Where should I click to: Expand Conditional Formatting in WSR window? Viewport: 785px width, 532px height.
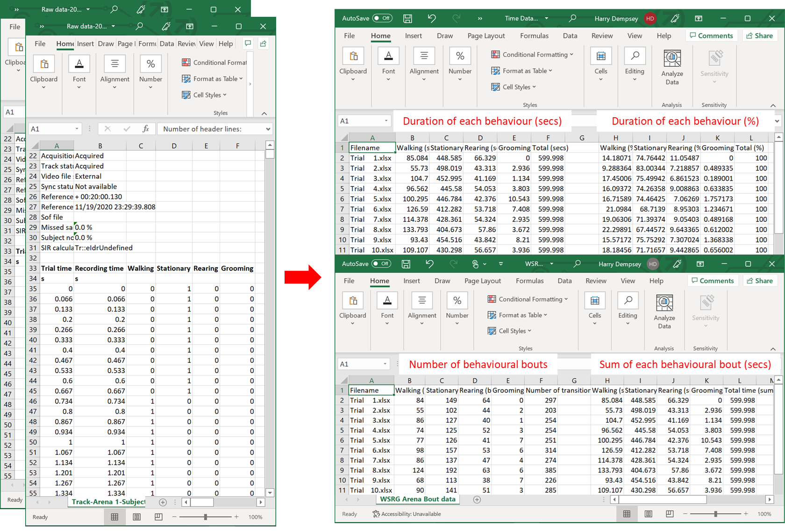tap(528, 299)
